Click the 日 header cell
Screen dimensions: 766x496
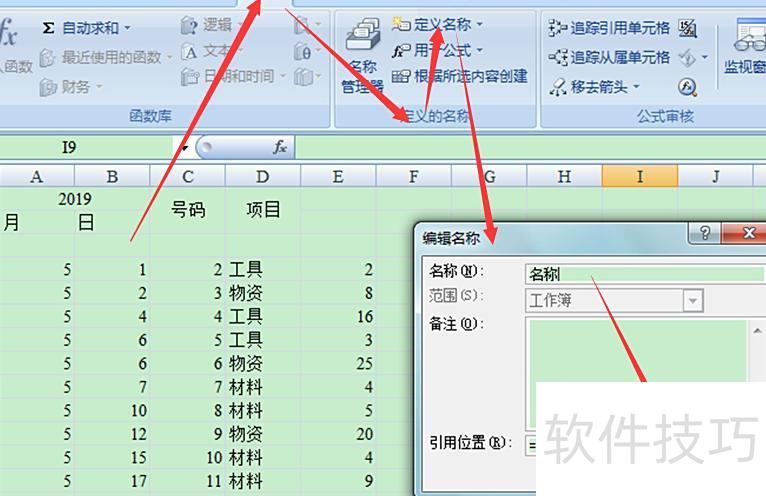112,222
